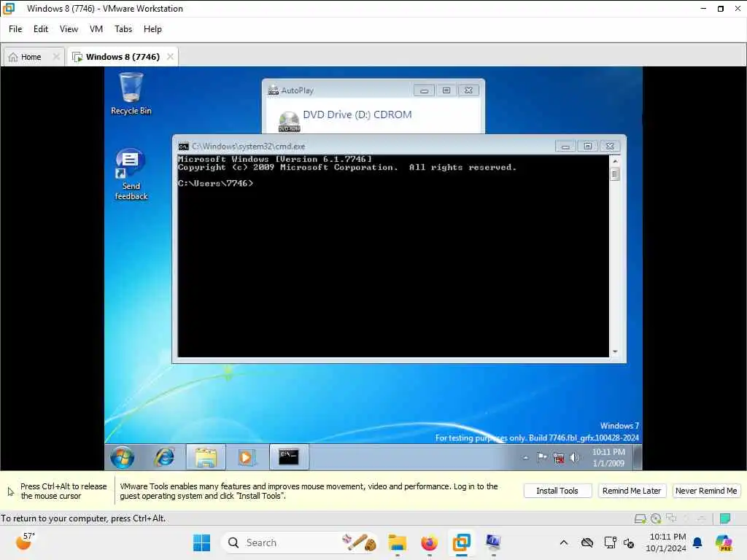
Task: Click the host taskbar Search box
Action: (x=300, y=542)
